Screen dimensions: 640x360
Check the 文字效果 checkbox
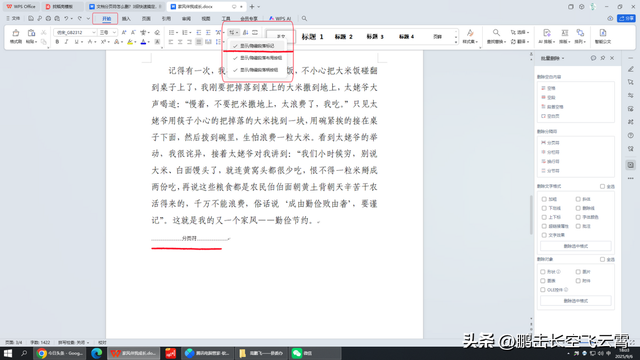(x=544, y=235)
